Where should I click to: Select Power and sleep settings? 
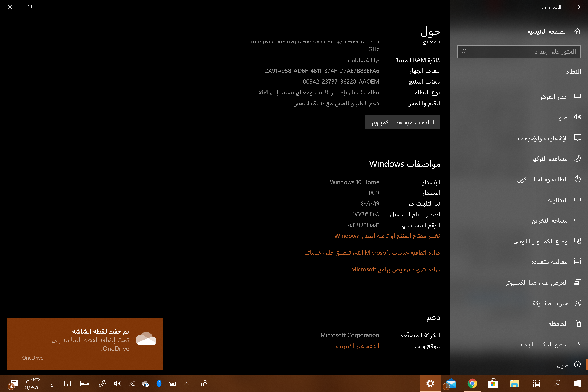[x=542, y=179]
